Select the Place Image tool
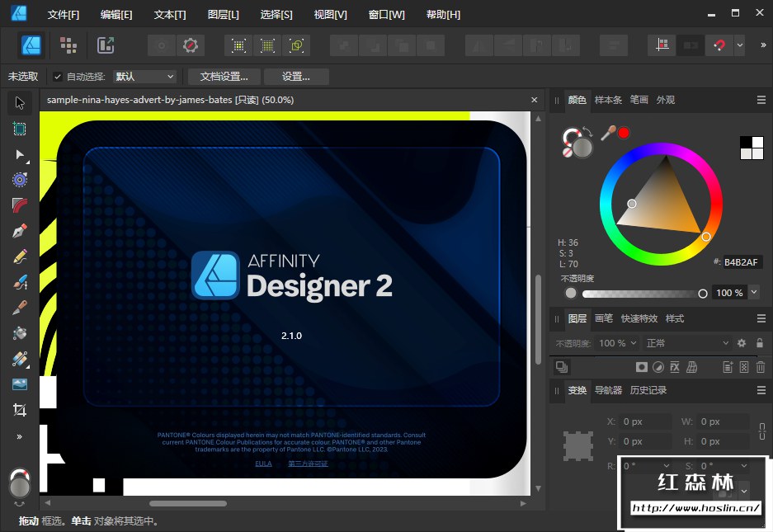773x532 pixels. coord(20,384)
